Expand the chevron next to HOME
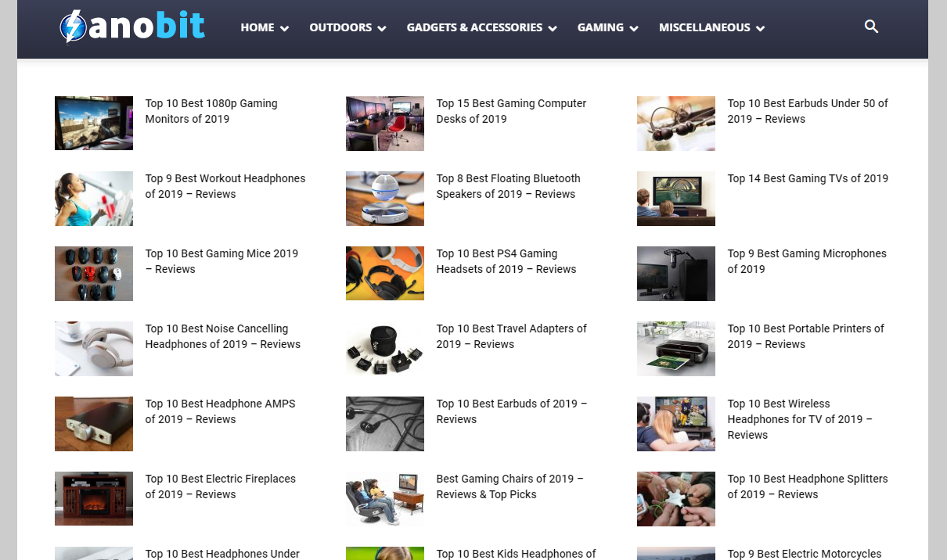Screen dimensions: 947x560 pos(285,29)
